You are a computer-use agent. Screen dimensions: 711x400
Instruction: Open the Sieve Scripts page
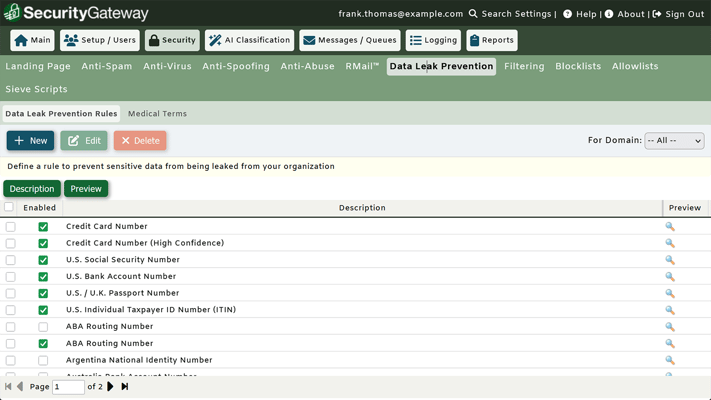[x=36, y=89]
